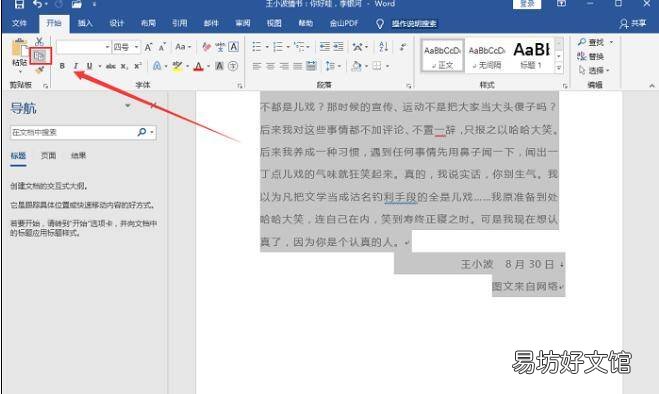This screenshot has height=394, width=659.
Task: Click the Shading paint bucket icon
Action: (x=356, y=66)
